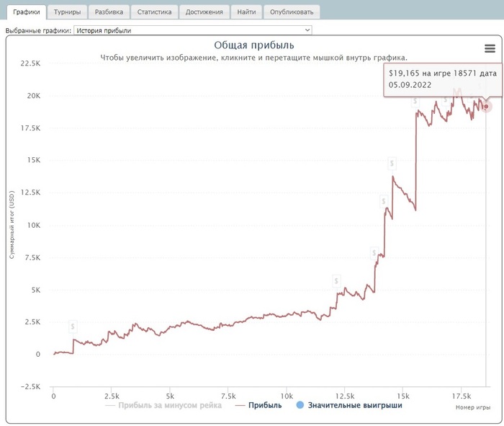Click the Выбранные графики label
This screenshot has width=504, height=426.
pos(38,30)
